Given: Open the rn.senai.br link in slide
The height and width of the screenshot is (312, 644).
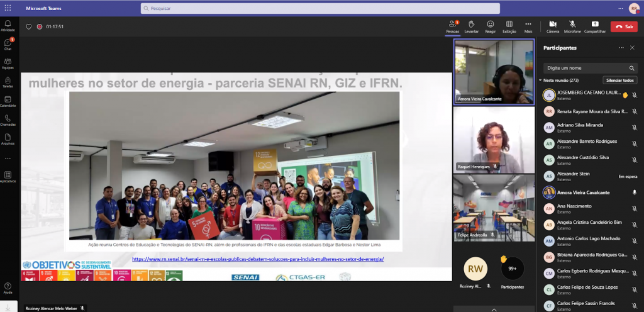Looking at the screenshot, I should (x=258, y=259).
